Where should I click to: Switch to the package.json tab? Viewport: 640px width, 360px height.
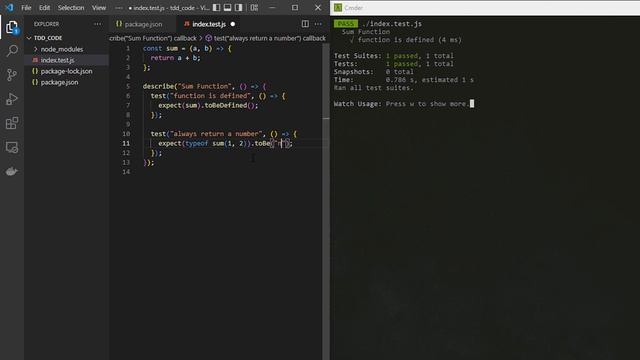tap(143, 24)
